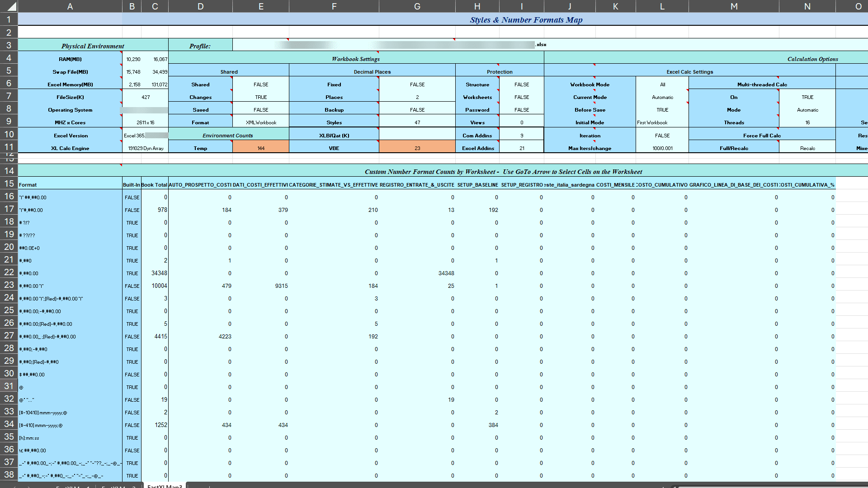Click the comment marker on Workbook Settings header

coord(379,53)
